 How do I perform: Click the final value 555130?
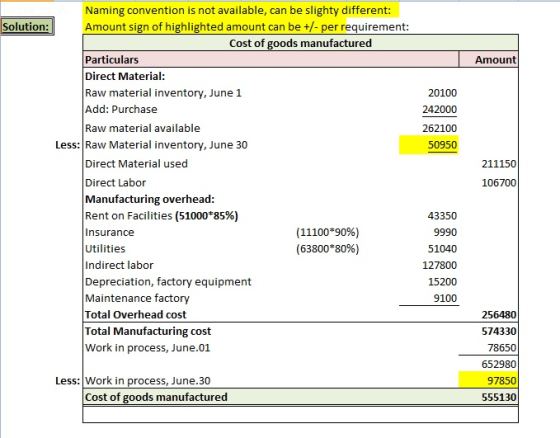(x=499, y=397)
